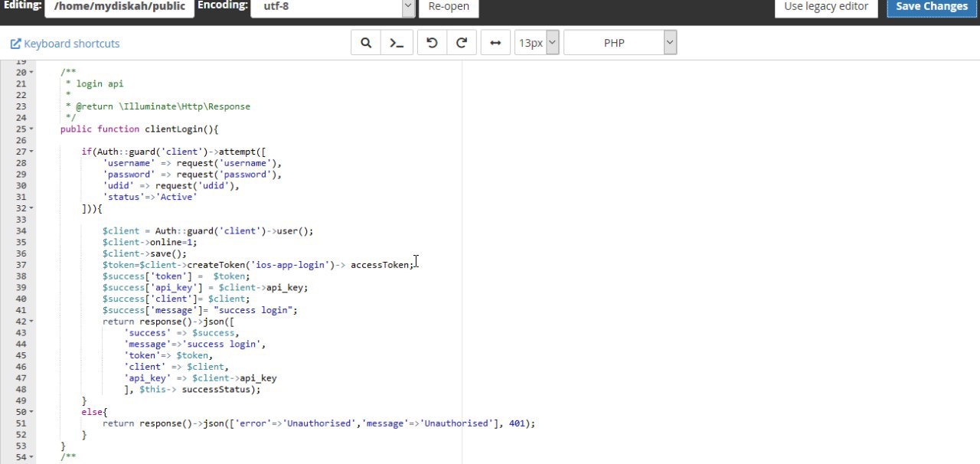Collapse the code fold at line 20

coord(31,73)
